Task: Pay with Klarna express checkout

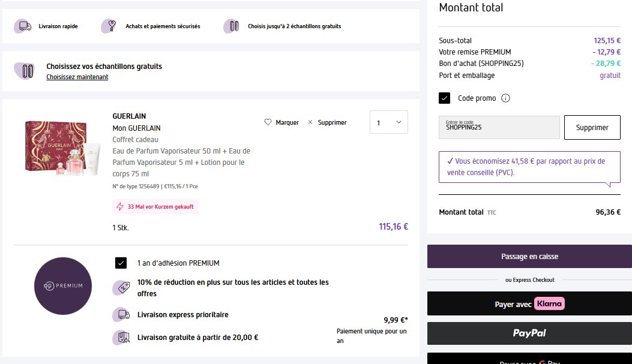Action: (529, 304)
